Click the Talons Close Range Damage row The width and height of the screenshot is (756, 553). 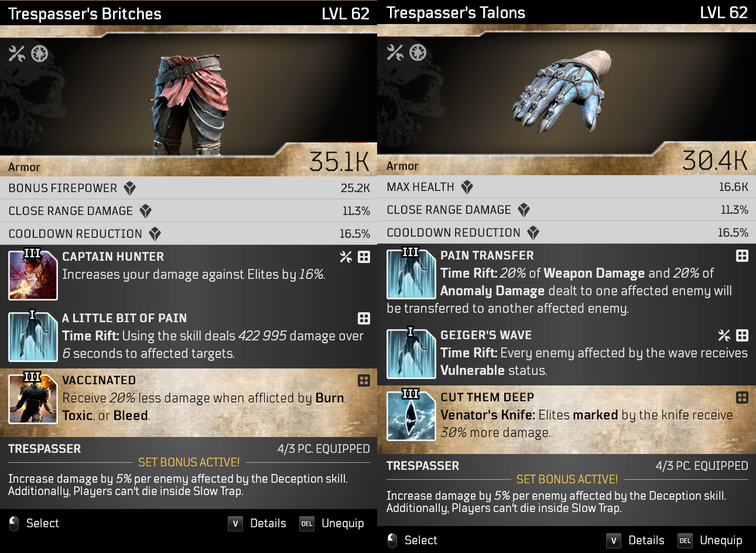pyautogui.click(x=567, y=210)
